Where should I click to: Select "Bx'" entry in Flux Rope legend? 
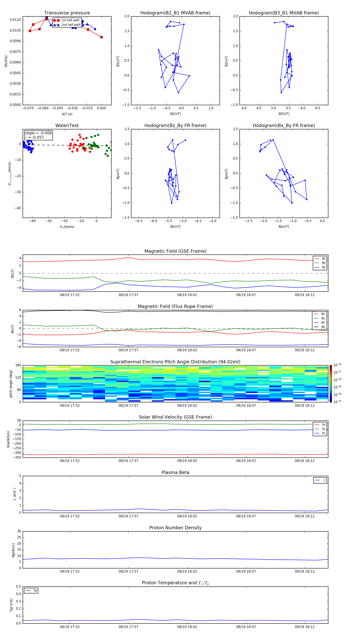[320, 314]
